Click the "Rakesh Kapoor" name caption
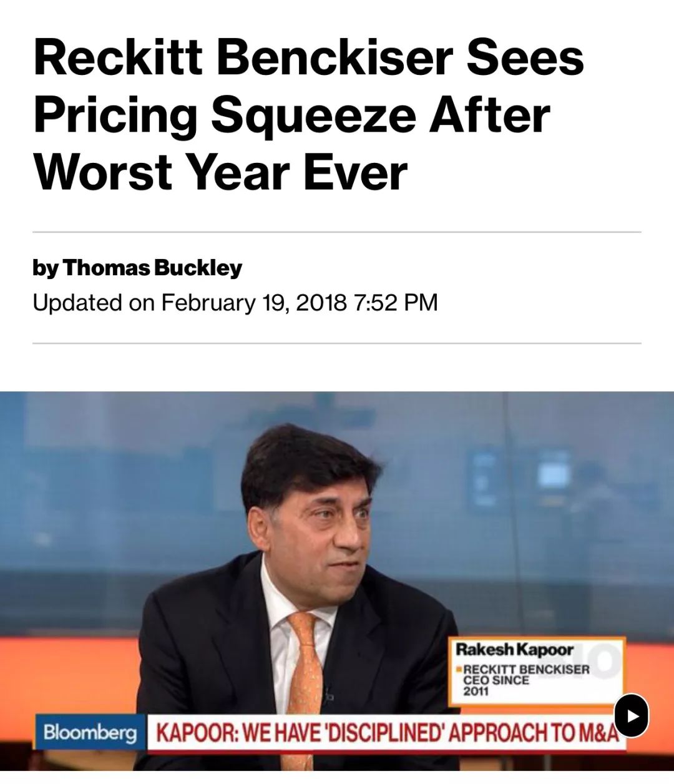 [x=514, y=649]
